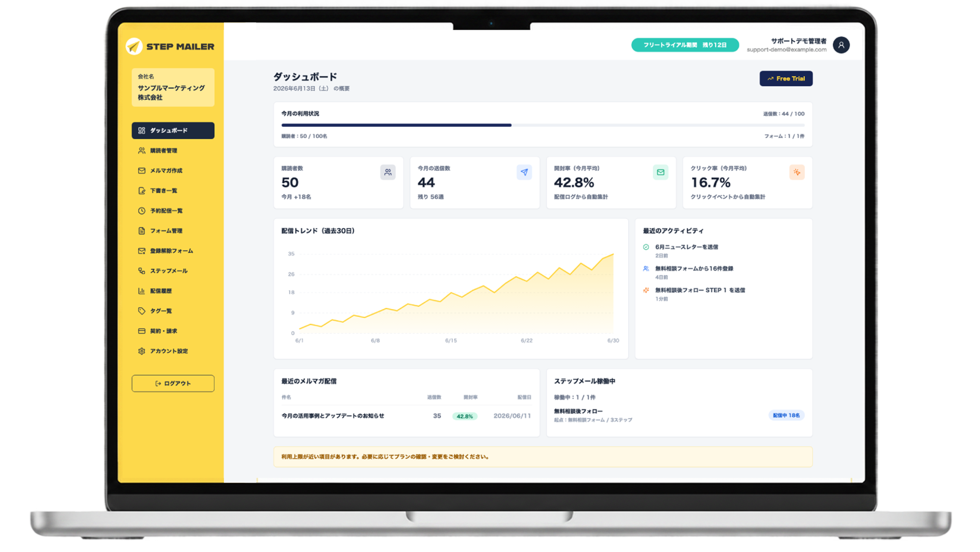
Task: Click the dashboard grid icon in sidebar
Action: tap(142, 131)
